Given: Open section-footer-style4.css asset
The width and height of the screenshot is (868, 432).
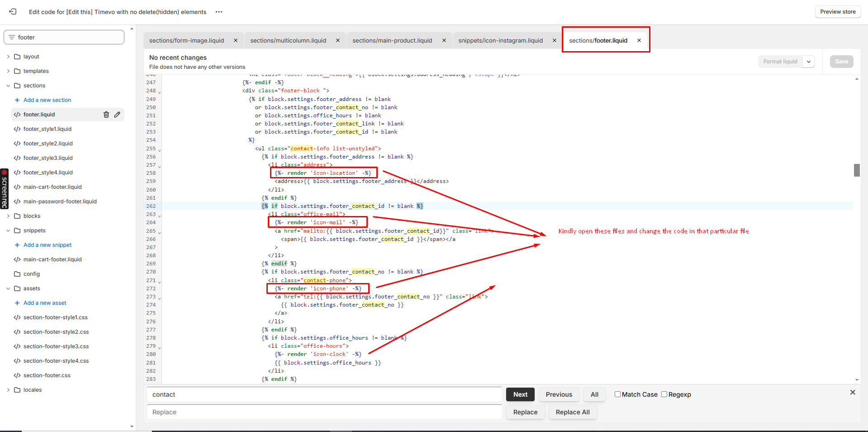Looking at the screenshot, I should click(x=56, y=361).
